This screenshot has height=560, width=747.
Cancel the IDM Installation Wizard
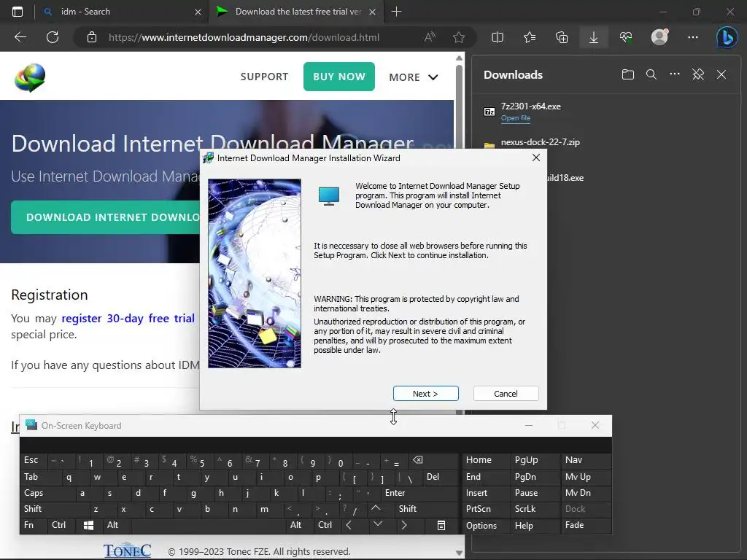coord(506,393)
